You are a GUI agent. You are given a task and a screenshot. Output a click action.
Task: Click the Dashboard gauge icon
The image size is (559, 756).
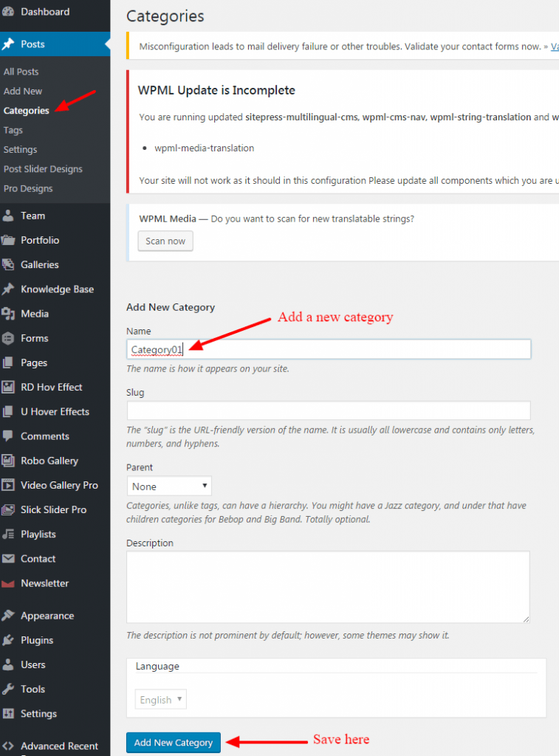click(8, 12)
